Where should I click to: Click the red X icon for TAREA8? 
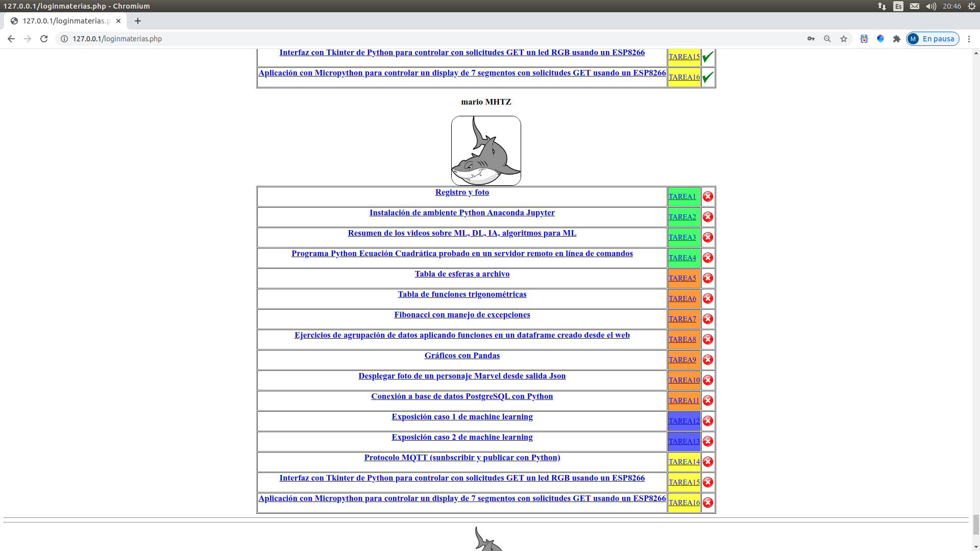click(708, 339)
